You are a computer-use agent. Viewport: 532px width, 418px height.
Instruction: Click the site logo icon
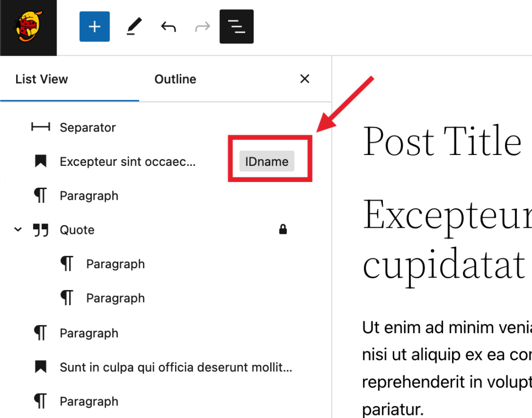[28, 27]
